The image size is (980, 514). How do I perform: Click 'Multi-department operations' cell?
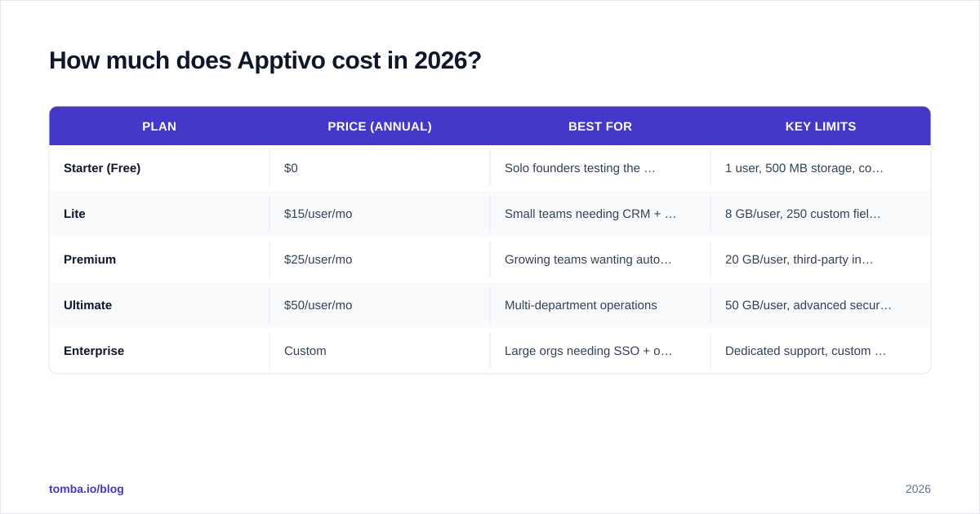(600, 305)
